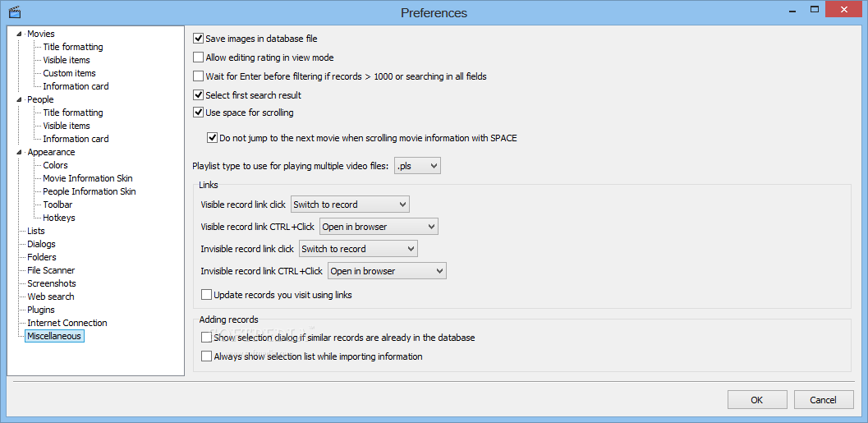Open Plugins settings
The height and width of the screenshot is (423, 868).
coord(41,310)
